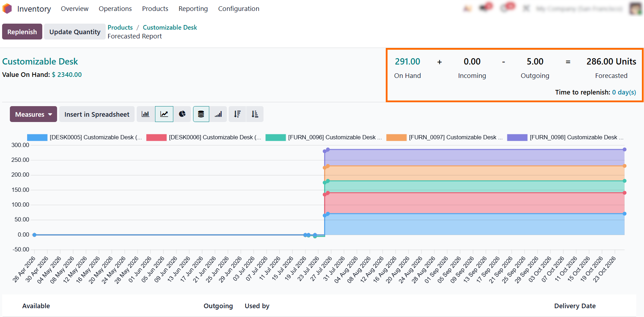The height and width of the screenshot is (317, 644).
Task: Click the Inventory app logo icon
Action: point(7,9)
